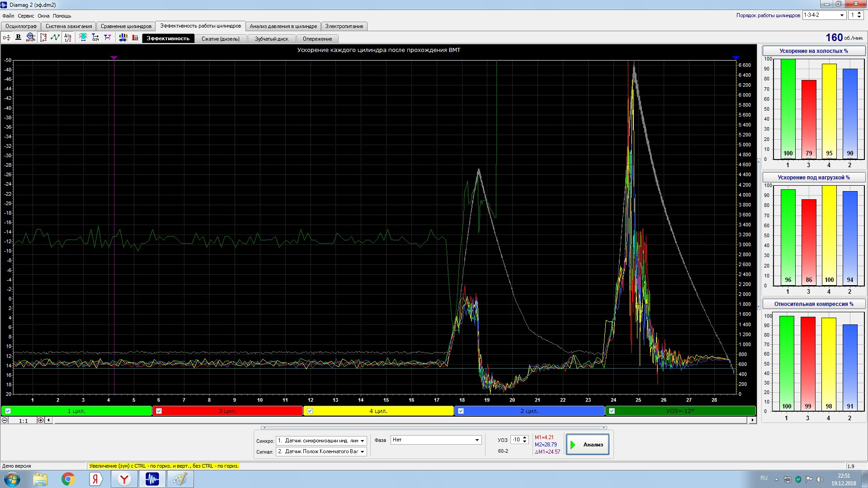
Task: Click the blue right cursor marker
Action: (736, 58)
